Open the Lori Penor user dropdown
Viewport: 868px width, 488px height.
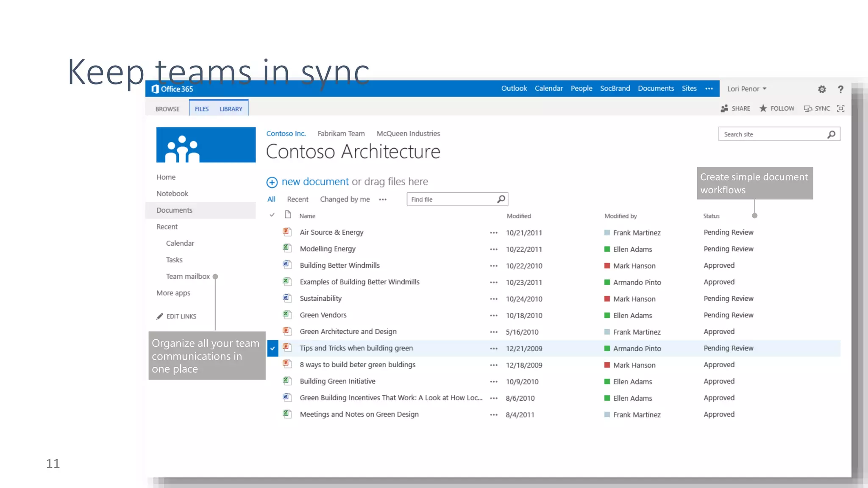(x=747, y=89)
